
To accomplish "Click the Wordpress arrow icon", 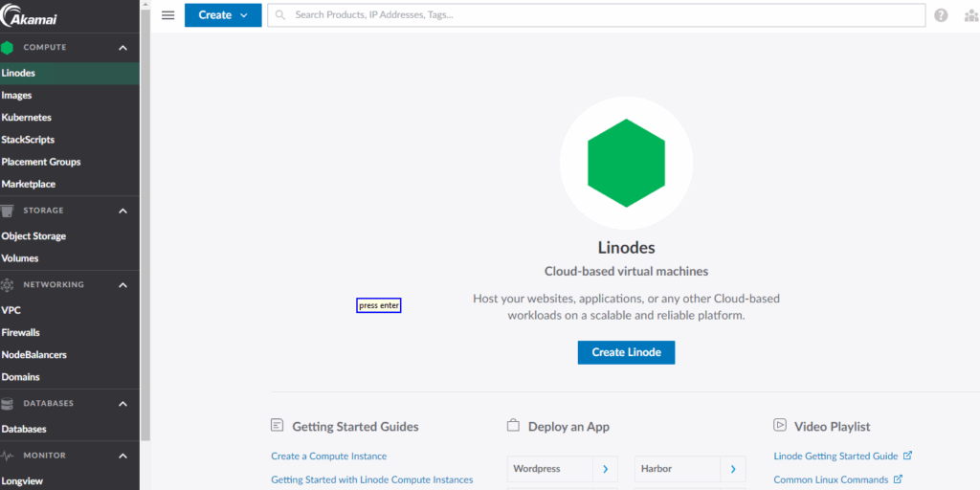I will click(x=605, y=469).
